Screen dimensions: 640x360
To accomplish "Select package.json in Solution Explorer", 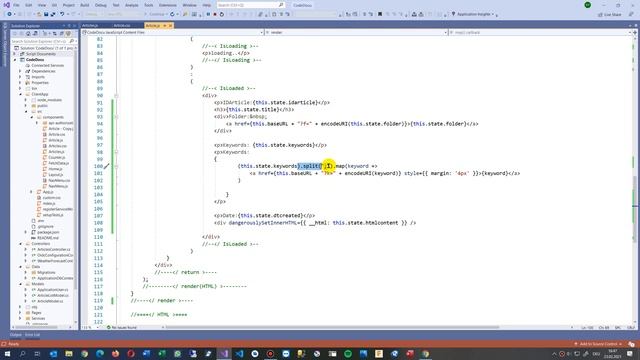I will point(48,232).
